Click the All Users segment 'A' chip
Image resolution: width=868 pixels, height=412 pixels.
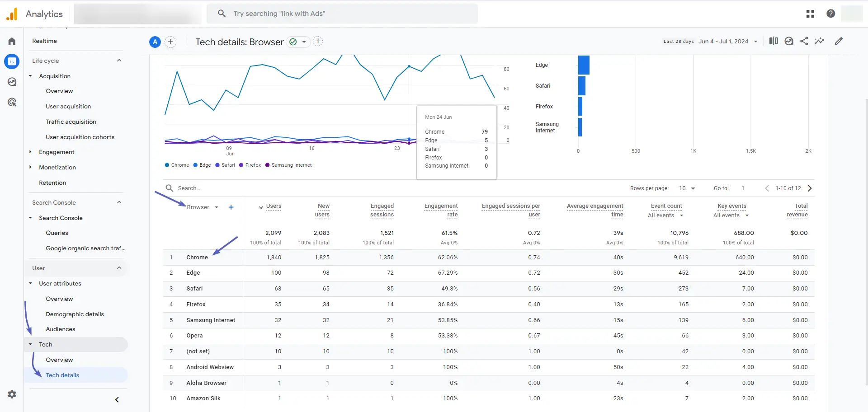click(155, 42)
